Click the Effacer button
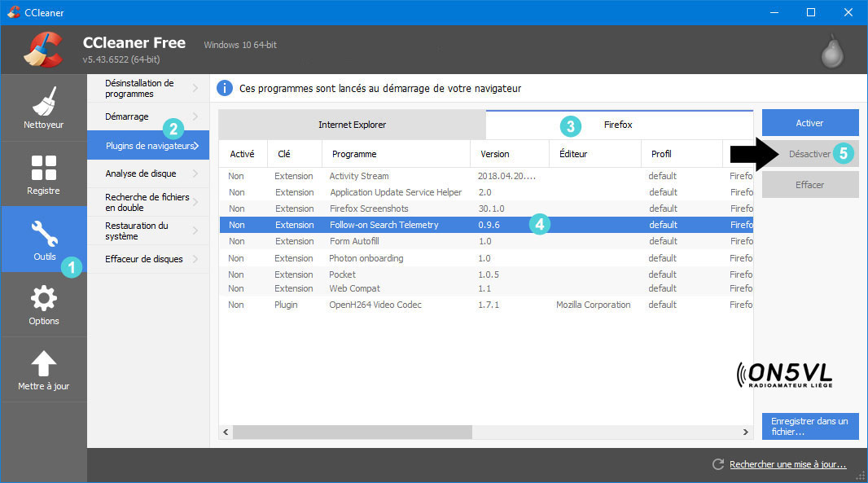868x483 pixels. [810, 184]
